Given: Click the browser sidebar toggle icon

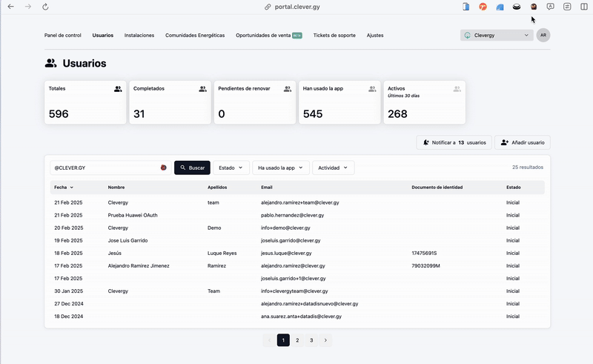Looking at the screenshot, I should [584, 7].
